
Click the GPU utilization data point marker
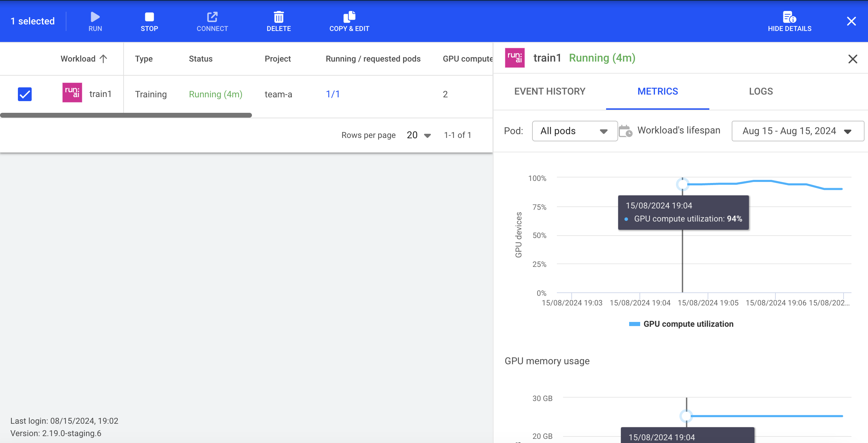click(x=682, y=184)
